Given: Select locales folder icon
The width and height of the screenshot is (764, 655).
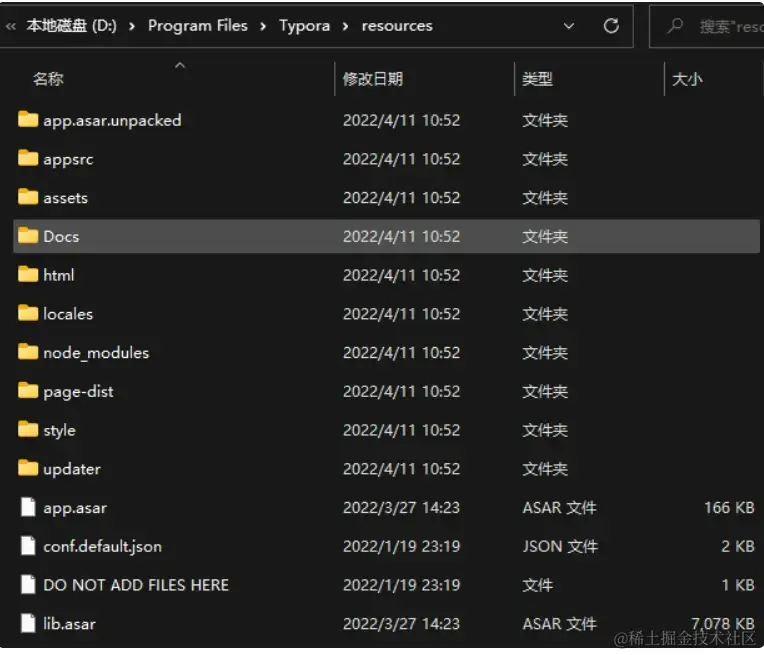Looking at the screenshot, I should pos(28,313).
